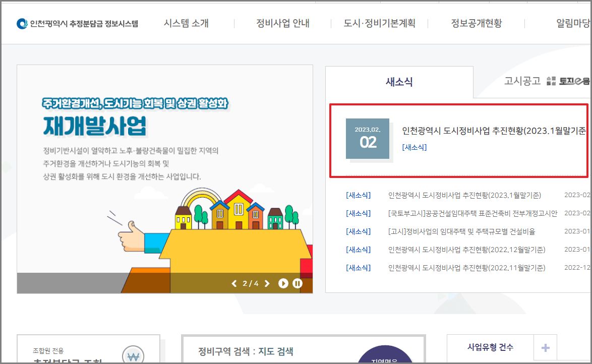Select the 새소식 tab

399,81
